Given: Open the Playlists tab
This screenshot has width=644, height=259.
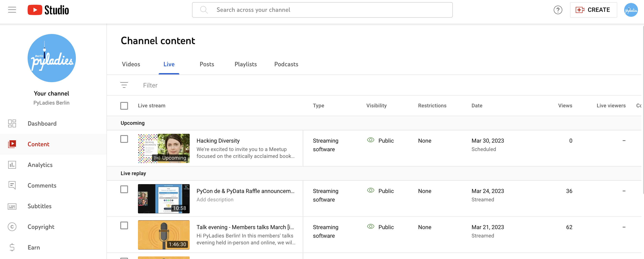Looking at the screenshot, I should point(245,64).
